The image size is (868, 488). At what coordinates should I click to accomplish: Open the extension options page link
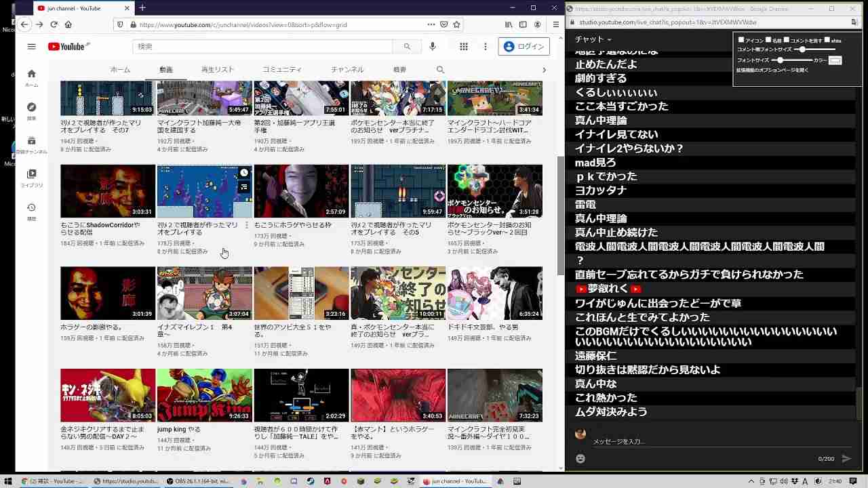(x=772, y=70)
